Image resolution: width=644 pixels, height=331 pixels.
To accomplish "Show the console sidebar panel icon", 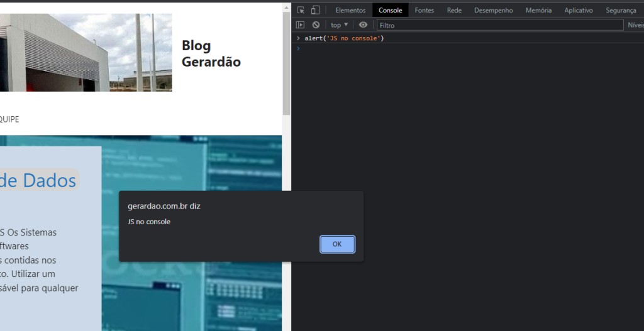I will click(301, 25).
